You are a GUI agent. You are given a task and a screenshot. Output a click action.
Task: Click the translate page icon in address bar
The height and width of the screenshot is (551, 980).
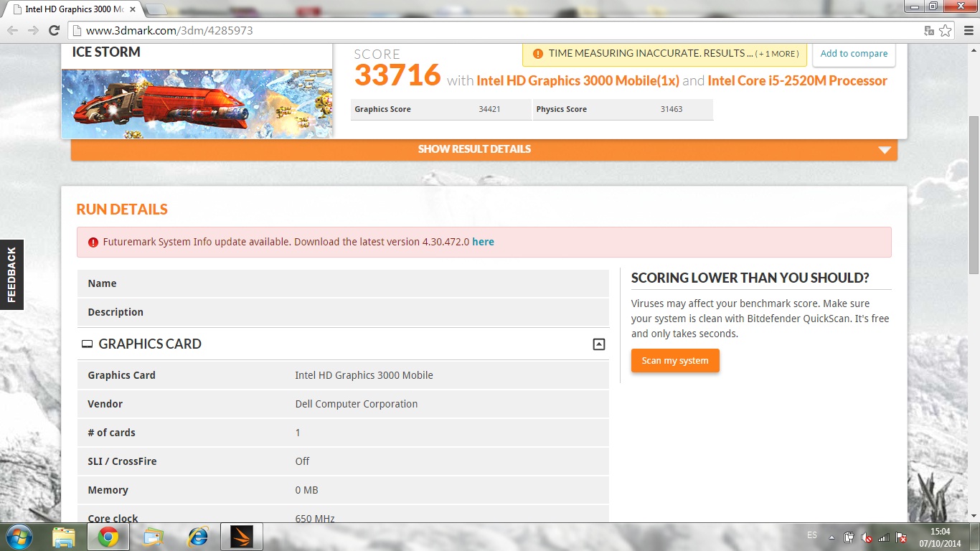pos(929,31)
